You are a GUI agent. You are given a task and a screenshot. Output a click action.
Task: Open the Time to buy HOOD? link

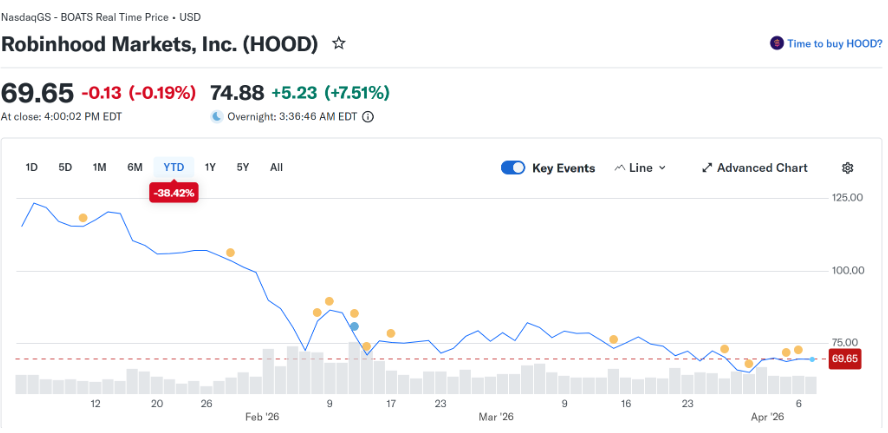[834, 44]
